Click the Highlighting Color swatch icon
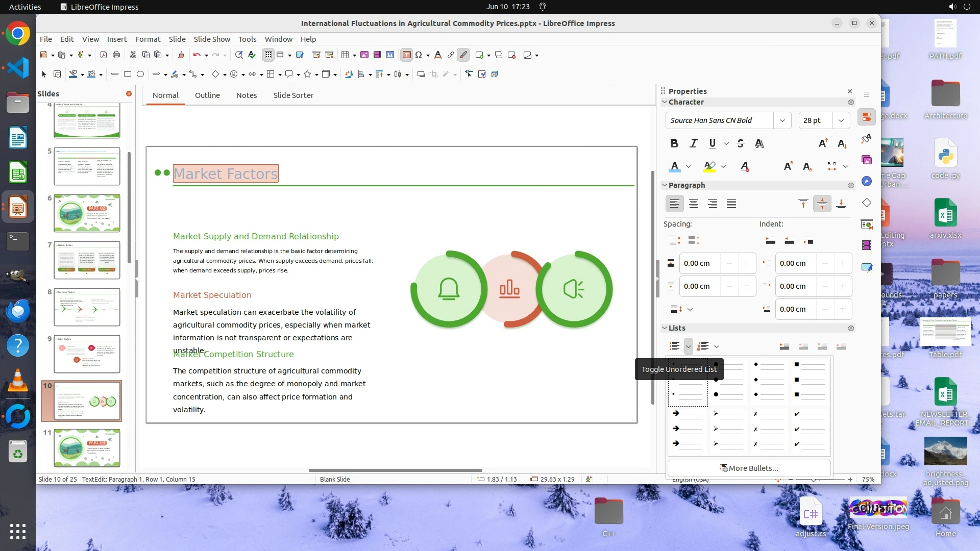980x551 pixels. tap(709, 166)
